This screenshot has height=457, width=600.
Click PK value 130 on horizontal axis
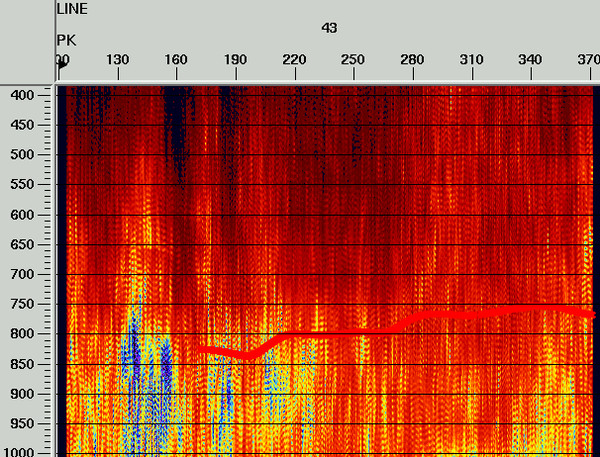point(117,59)
